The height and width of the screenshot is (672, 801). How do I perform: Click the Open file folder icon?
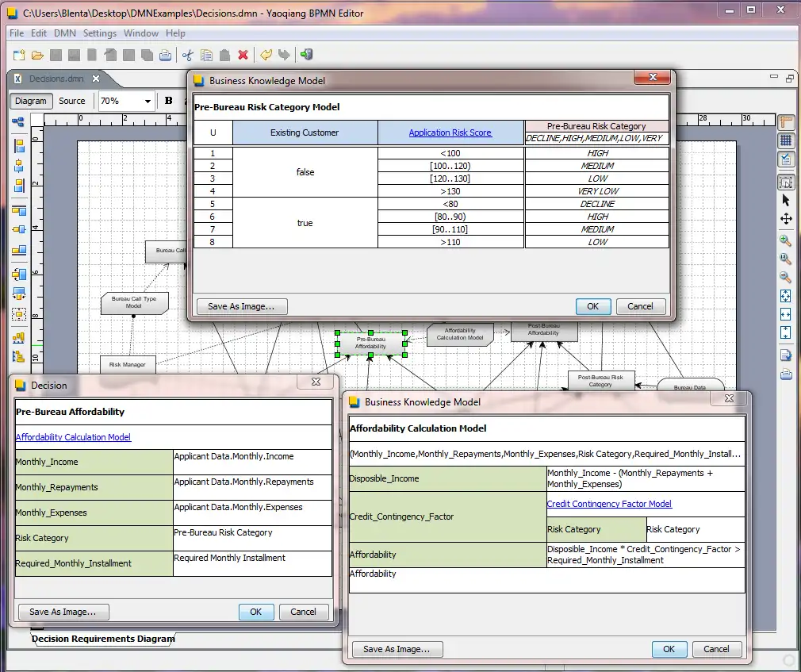pyautogui.click(x=36, y=56)
